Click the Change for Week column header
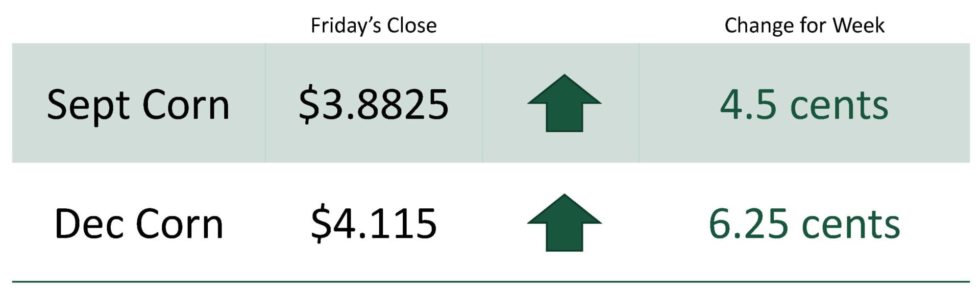The width and height of the screenshot is (980, 291). (804, 26)
